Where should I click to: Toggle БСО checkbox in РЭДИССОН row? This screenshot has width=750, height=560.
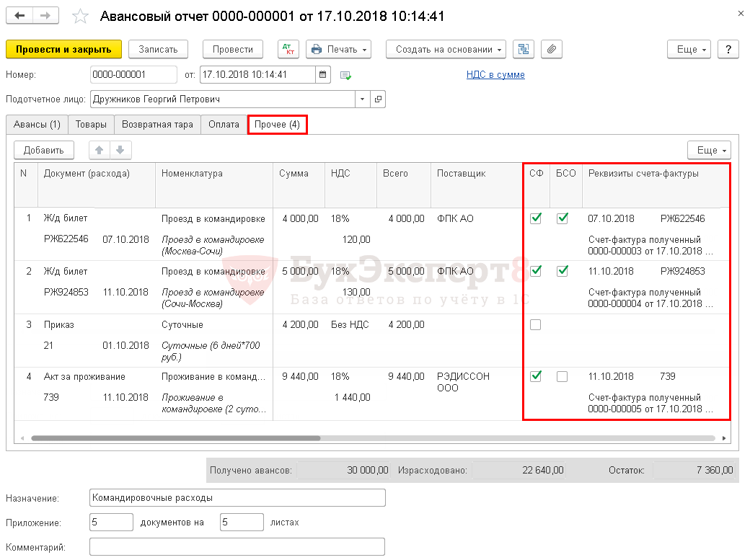pyautogui.click(x=562, y=376)
